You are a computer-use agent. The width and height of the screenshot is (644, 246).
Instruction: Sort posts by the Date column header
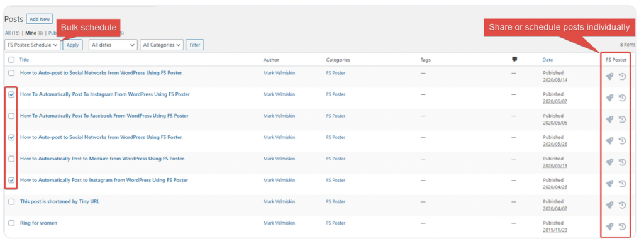click(548, 60)
